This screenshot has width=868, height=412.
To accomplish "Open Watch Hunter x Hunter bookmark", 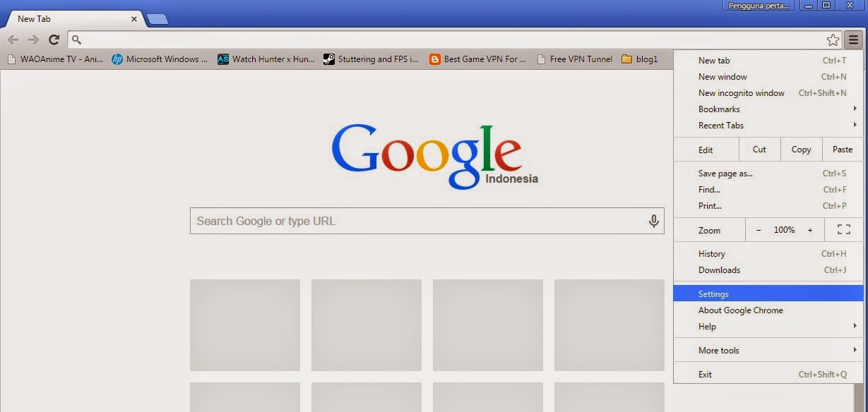I will pos(266,59).
